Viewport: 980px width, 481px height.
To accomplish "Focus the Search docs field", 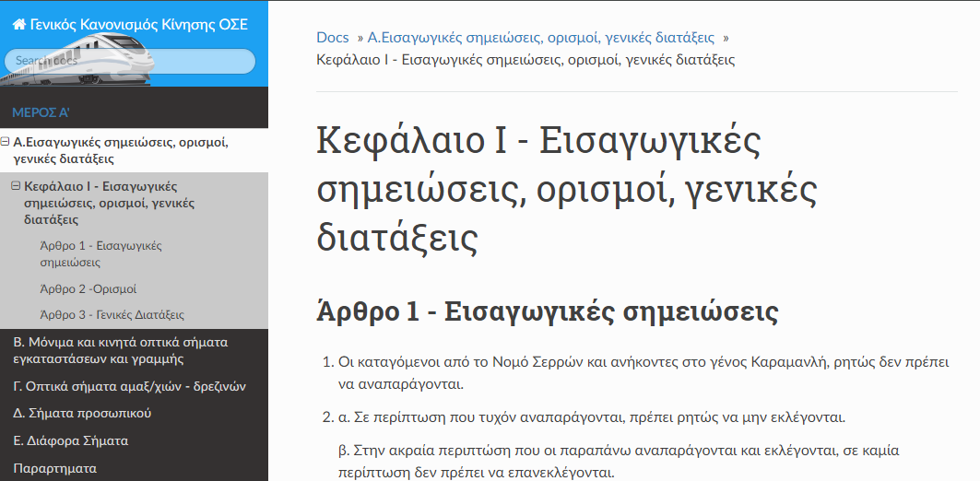I will [129, 61].
